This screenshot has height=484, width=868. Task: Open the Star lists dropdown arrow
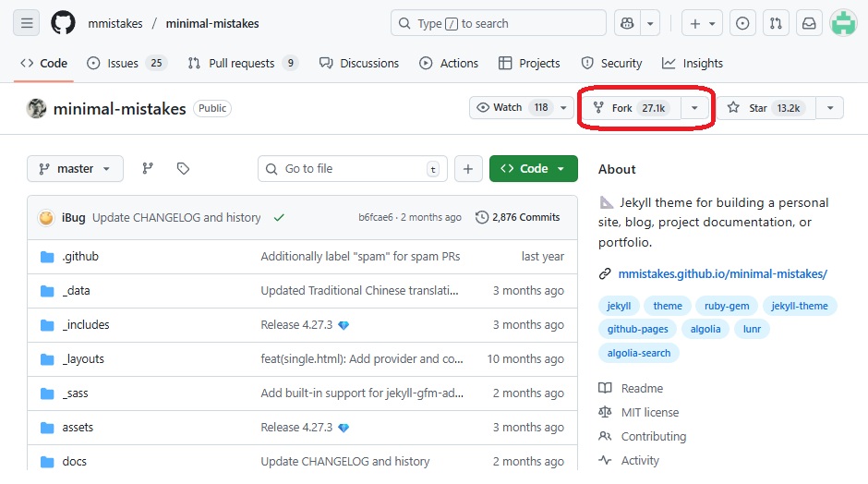point(829,108)
